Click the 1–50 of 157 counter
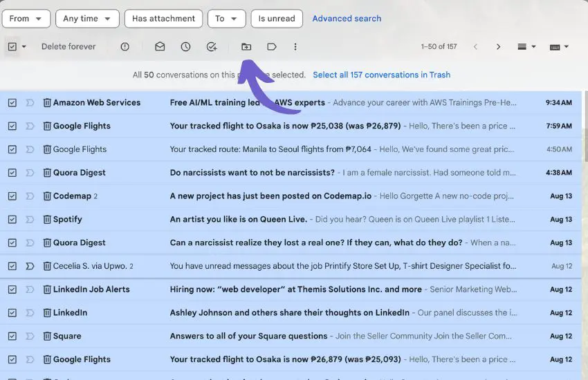The width and height of the screenshot is (588, 380). point(439,46)
